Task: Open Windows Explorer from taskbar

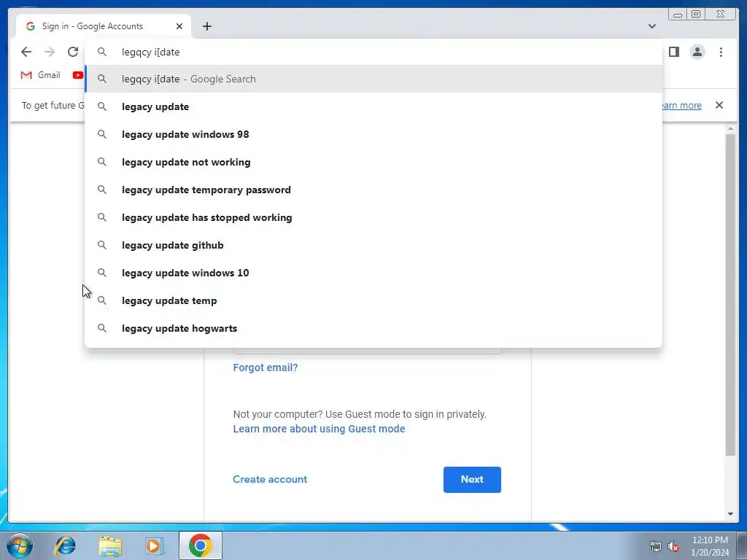Action: (109, 545)
